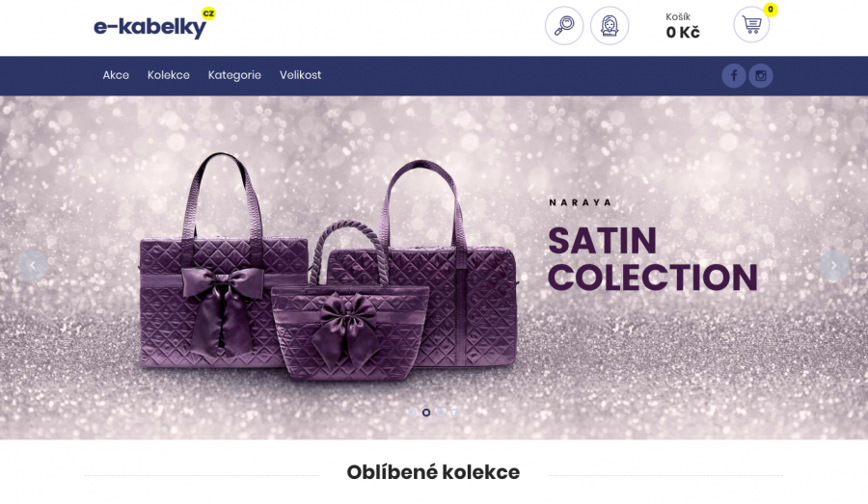Select the second carousel dot
The width and height of the screenshot is (868, 504).
click(426, 412)
